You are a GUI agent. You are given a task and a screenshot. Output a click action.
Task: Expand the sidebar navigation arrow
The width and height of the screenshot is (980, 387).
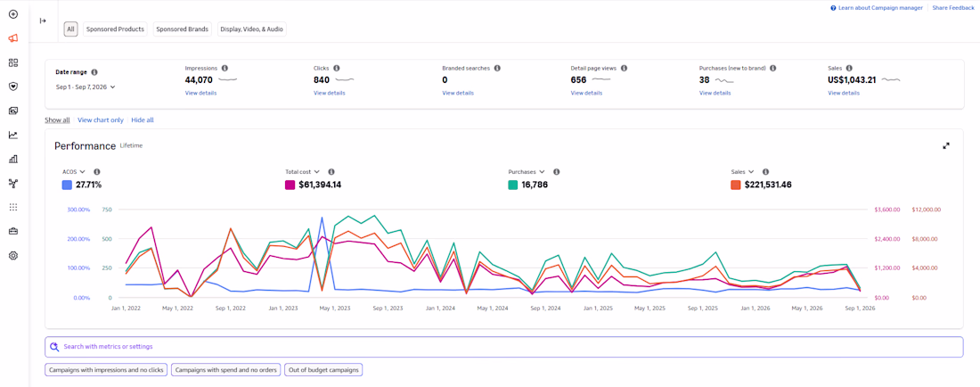(x=43, y=21)
